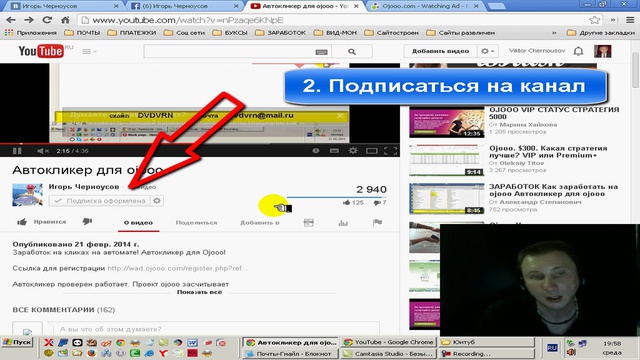Expand description with Показать всё
The height and width of the screenshot is (360, 640).
click(200, 292)
